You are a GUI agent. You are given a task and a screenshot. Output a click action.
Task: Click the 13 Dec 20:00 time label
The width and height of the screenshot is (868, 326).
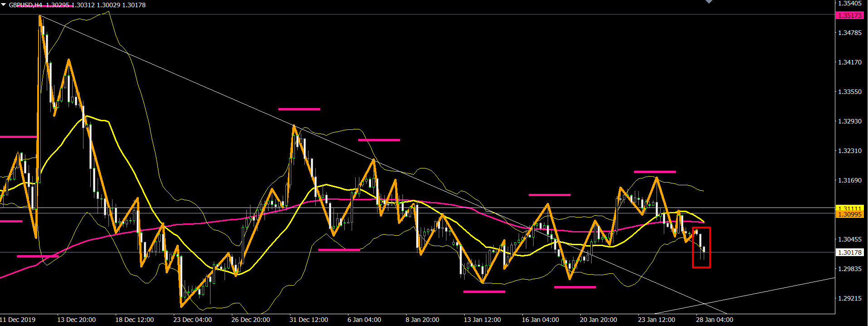76,320
